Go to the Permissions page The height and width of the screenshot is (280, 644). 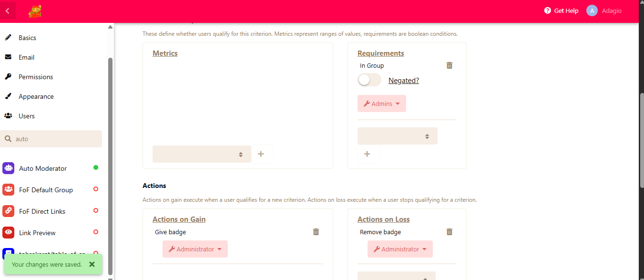coord(36,77)
